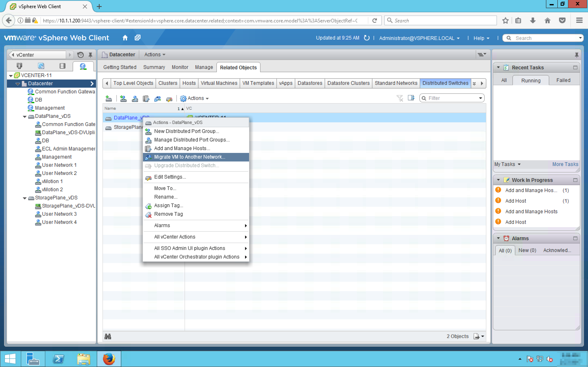Collapse the StoragePlane_vDS tree node

pos(24,198)
